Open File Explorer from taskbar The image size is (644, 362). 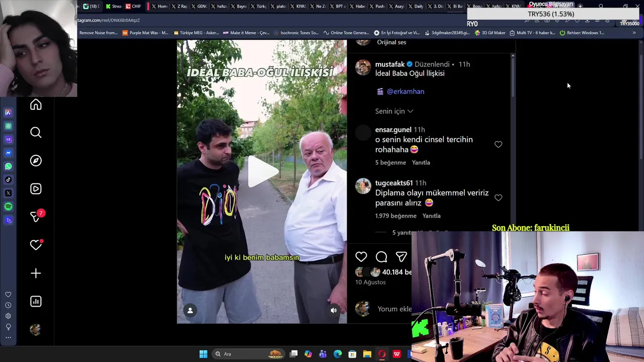tap(367, 354)
